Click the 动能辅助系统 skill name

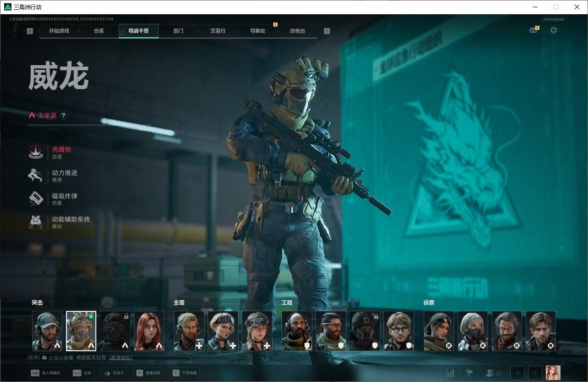click(x=71, y=219)
